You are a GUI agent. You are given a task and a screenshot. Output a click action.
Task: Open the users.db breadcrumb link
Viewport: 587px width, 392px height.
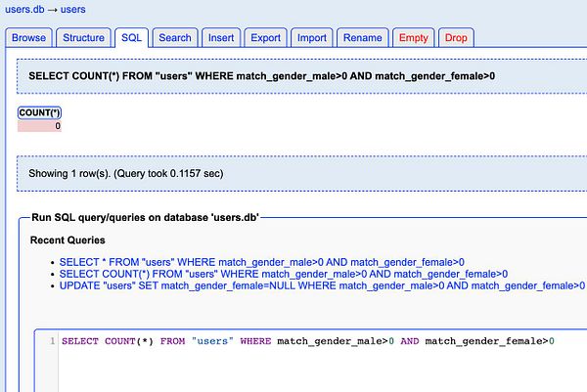[x=24, y=10]
